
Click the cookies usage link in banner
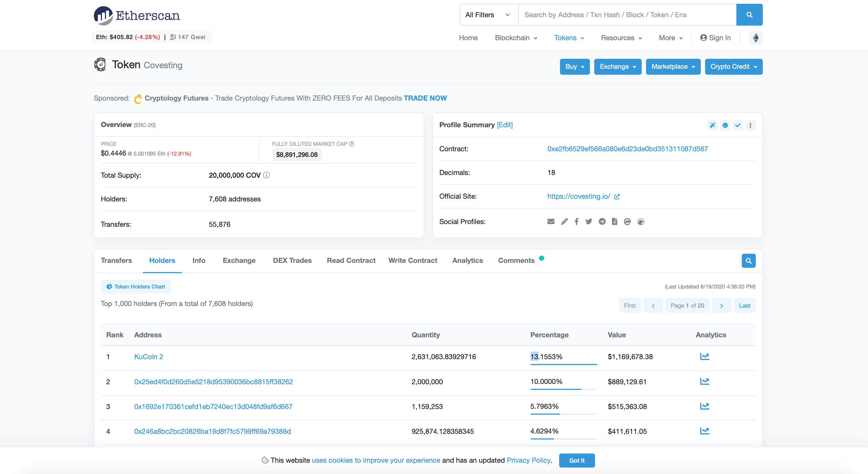[376, 461]
